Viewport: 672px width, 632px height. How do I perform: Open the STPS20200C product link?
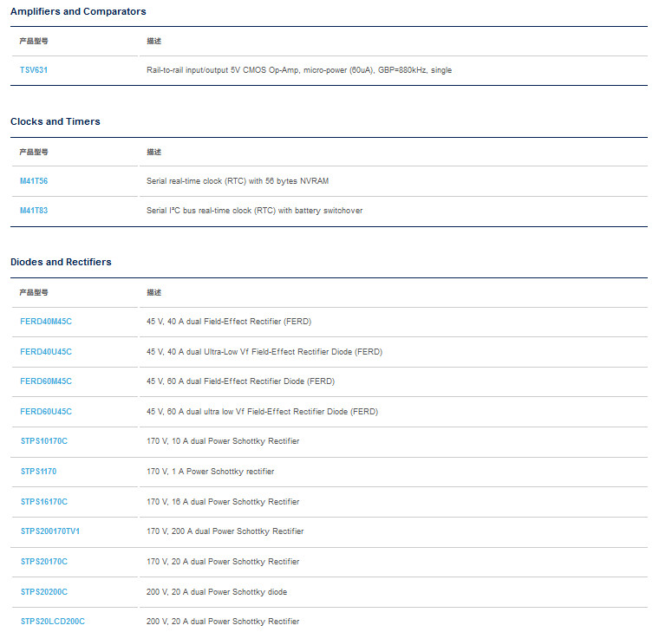point(44,592)
